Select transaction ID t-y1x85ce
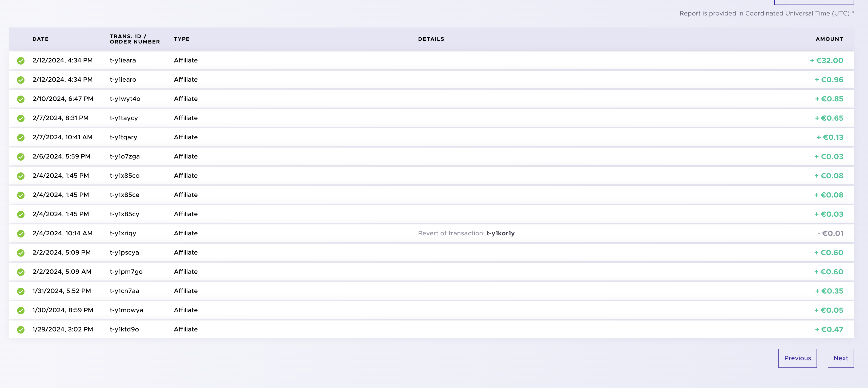Viewport: 868px width, 388px height. [124, 195]
